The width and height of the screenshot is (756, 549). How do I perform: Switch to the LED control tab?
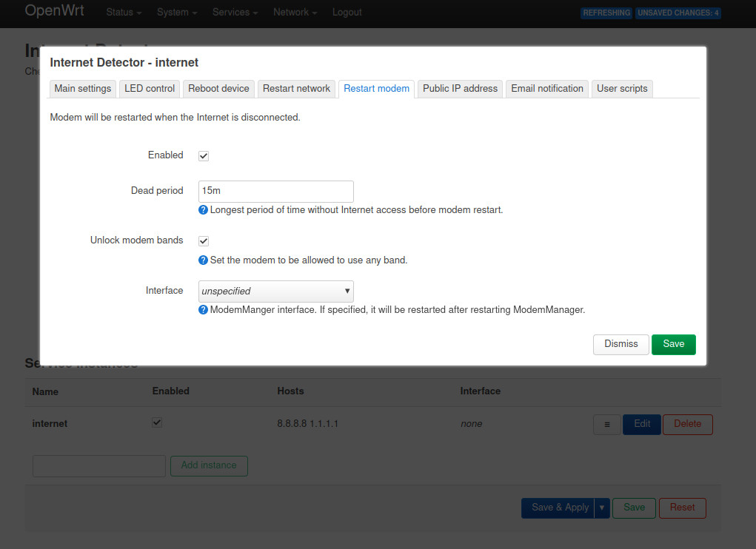150,89
